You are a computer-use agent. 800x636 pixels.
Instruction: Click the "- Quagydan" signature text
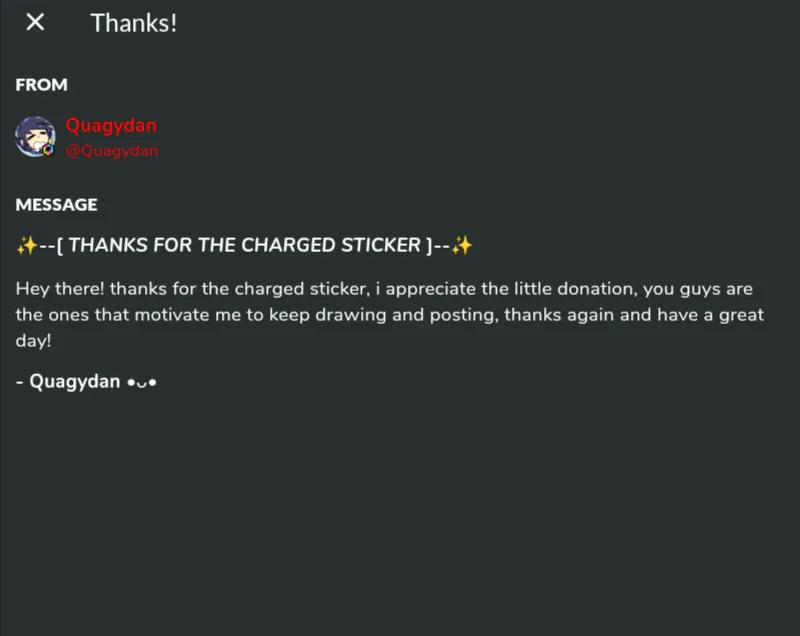click(68, 381)
